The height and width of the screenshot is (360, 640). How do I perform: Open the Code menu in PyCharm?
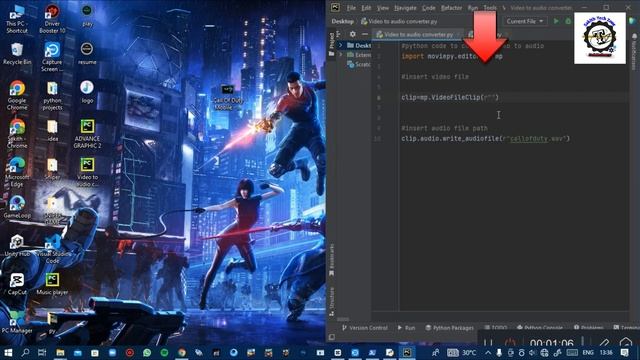click(428, 8)
